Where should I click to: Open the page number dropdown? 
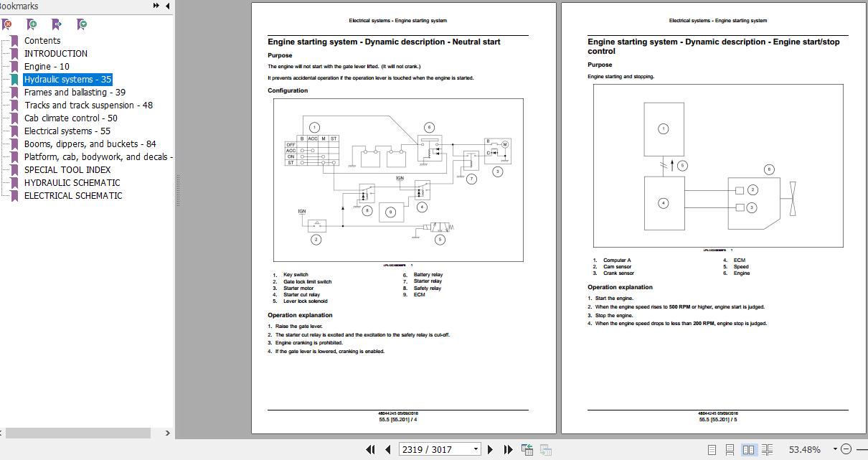coord(475,449)
